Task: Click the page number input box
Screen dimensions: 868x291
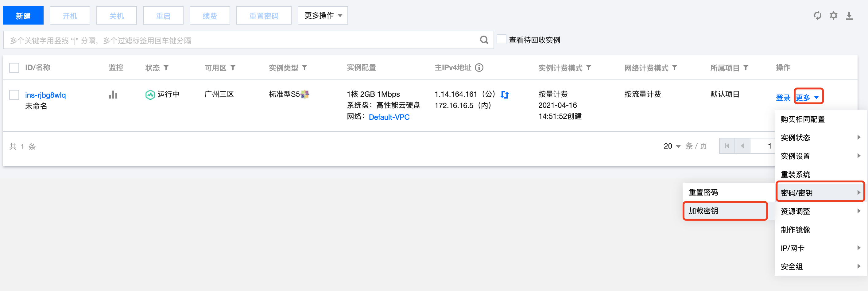Action: click(763, 146)
